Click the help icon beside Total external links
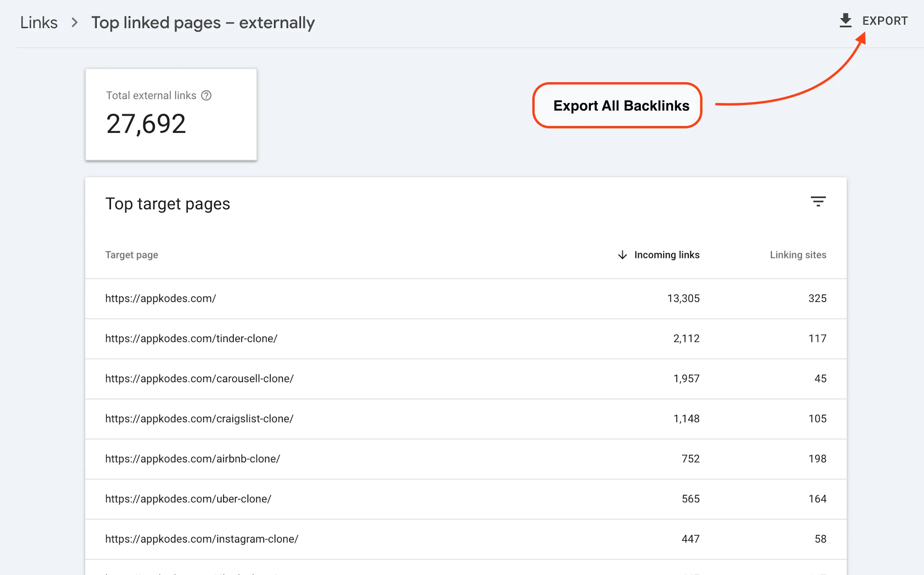The image size is (924, 575). [206, 96]
